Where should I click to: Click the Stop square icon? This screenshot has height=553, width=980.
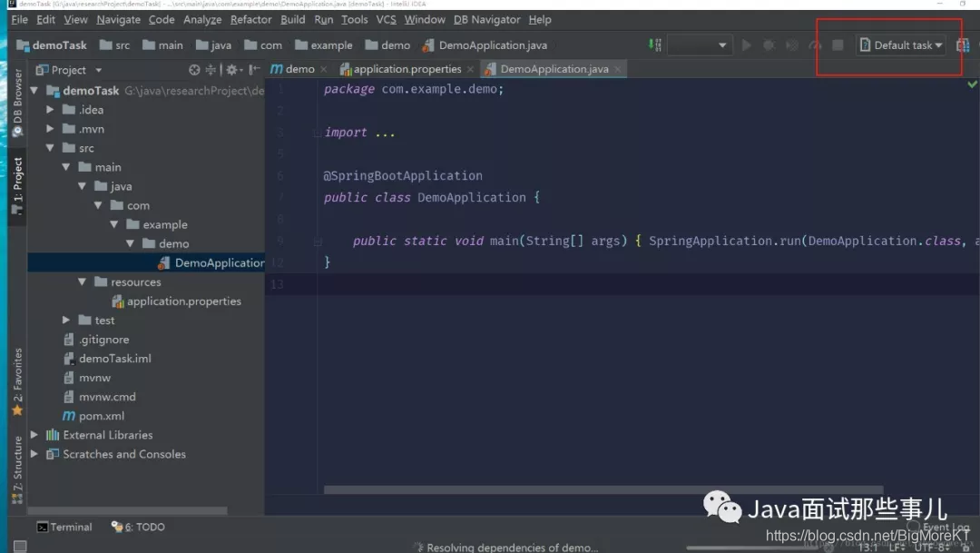838,45
